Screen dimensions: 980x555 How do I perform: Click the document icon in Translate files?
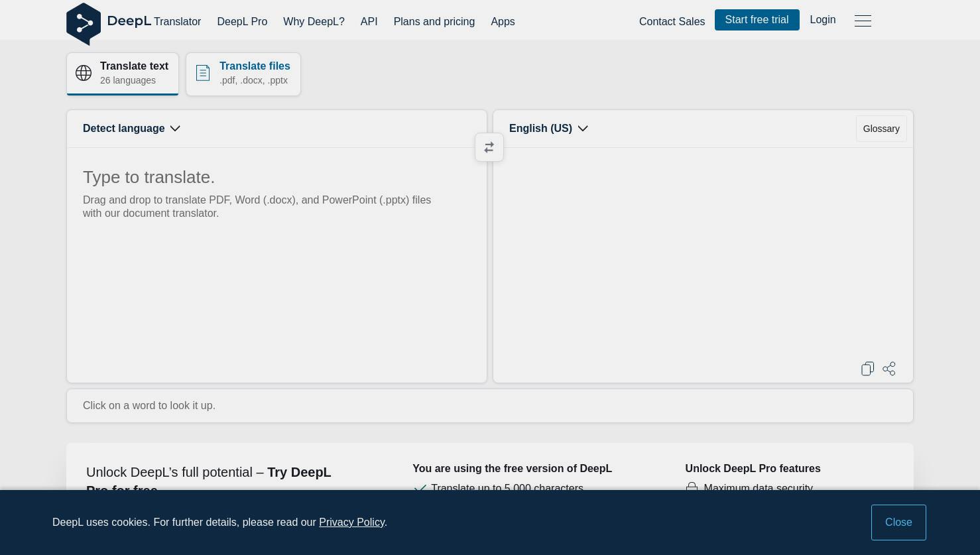[x=203, y=73]
